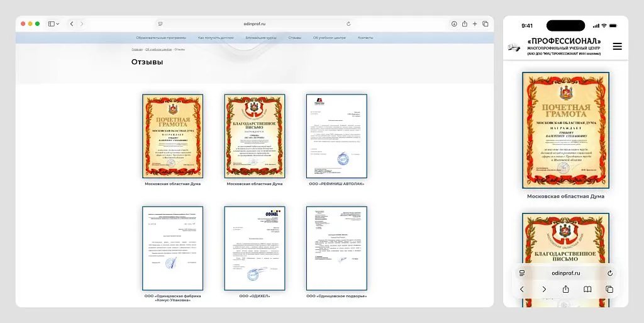
Task: Click the odinprof.ru desktop address field
Action: (255, 24)
